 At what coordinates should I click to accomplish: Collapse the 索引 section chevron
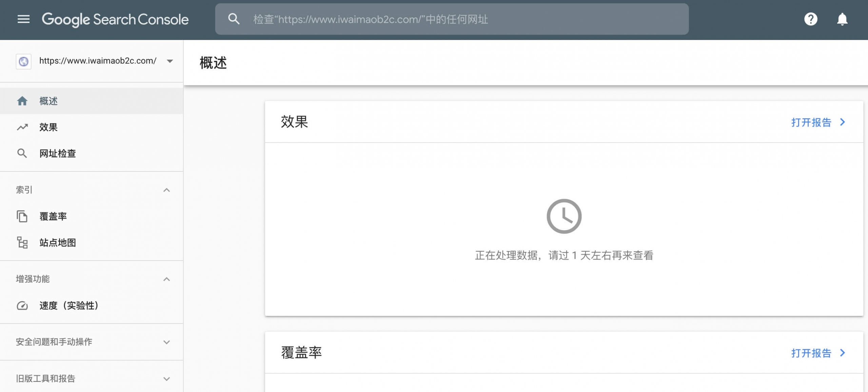point(166,190)
